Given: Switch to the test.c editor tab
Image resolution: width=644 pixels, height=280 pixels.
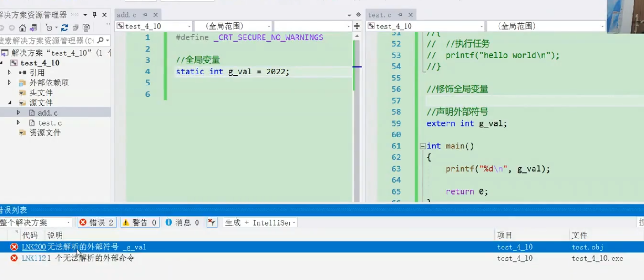Looking at the screenshot, I should point(379,15).
